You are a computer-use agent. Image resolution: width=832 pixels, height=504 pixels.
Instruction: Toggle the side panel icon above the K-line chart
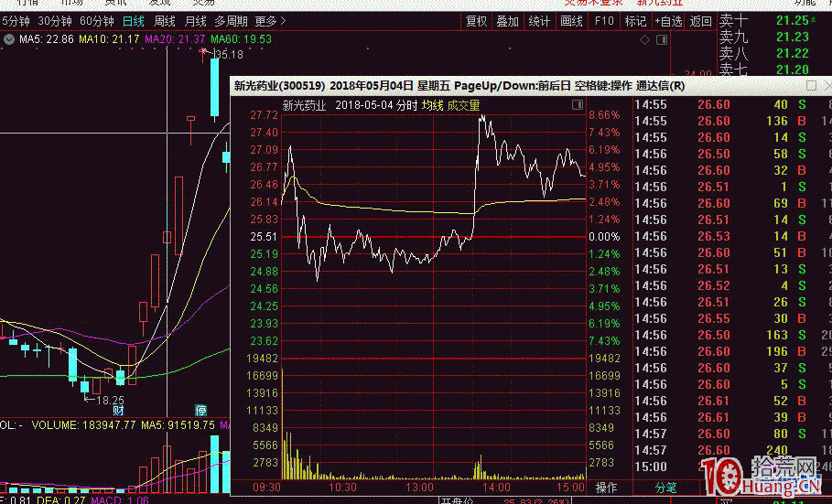[x=662, y=40]
